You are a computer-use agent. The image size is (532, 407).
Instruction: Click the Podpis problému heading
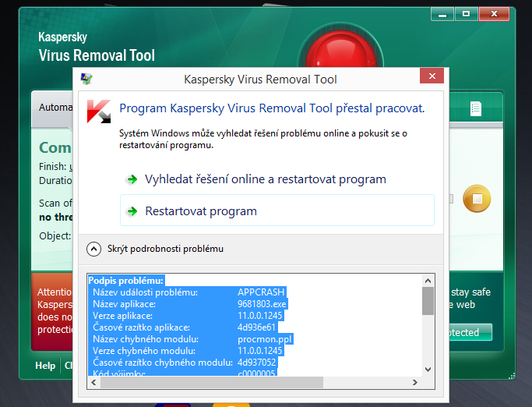click(126, 281)
